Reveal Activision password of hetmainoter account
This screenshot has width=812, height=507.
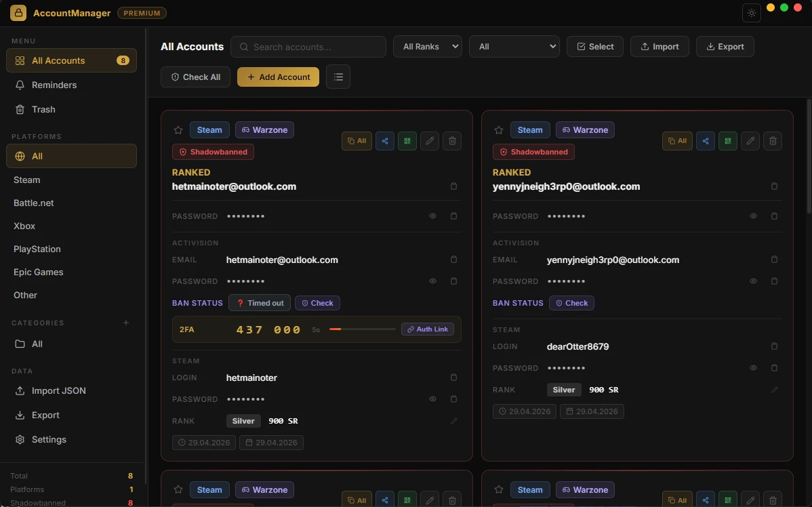(432, 281)
